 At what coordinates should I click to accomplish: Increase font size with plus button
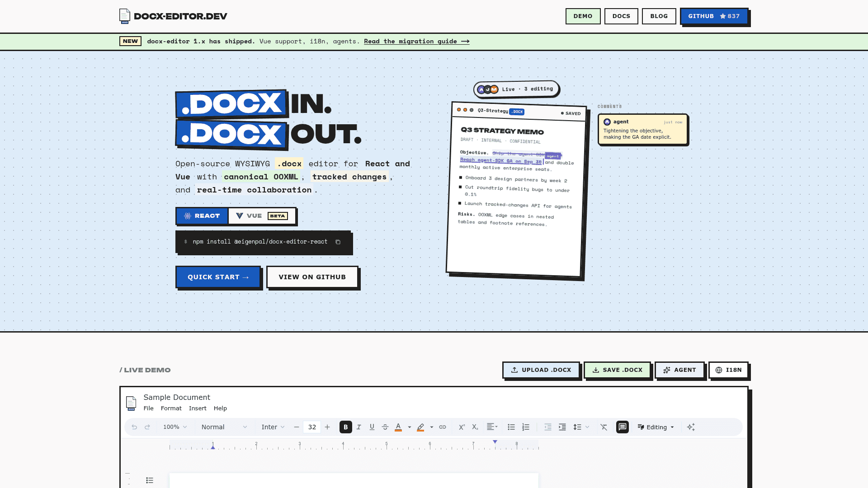[x=327, y=427]
